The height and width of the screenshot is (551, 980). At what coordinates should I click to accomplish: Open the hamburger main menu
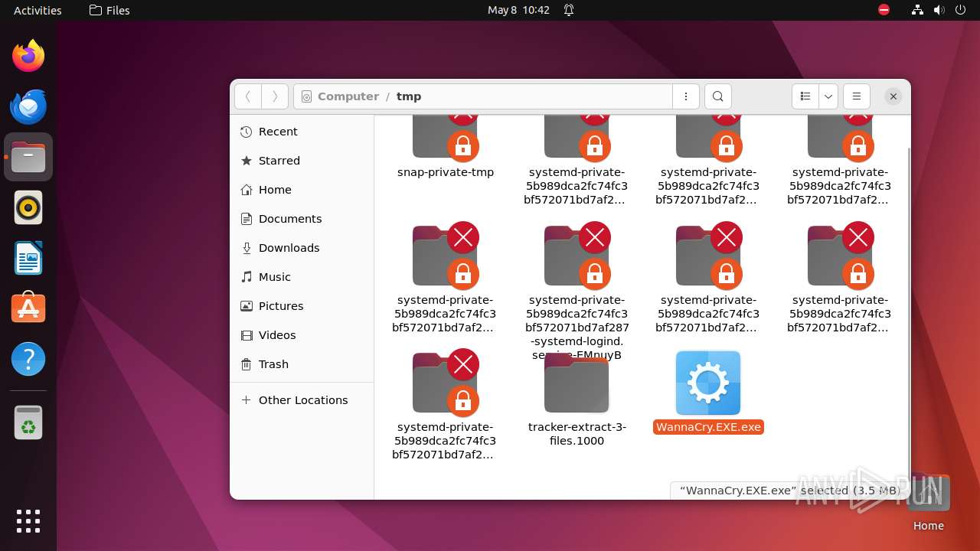857,96
